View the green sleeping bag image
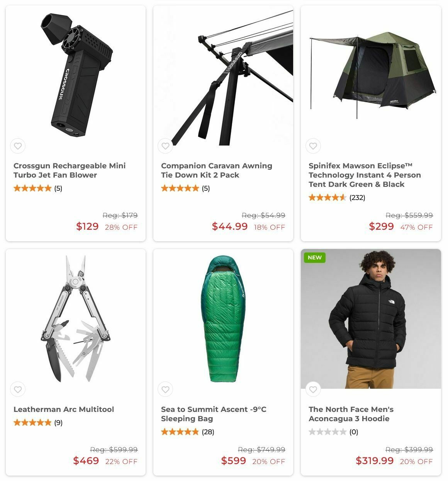448x481 pixels. (x=223, y=319)
